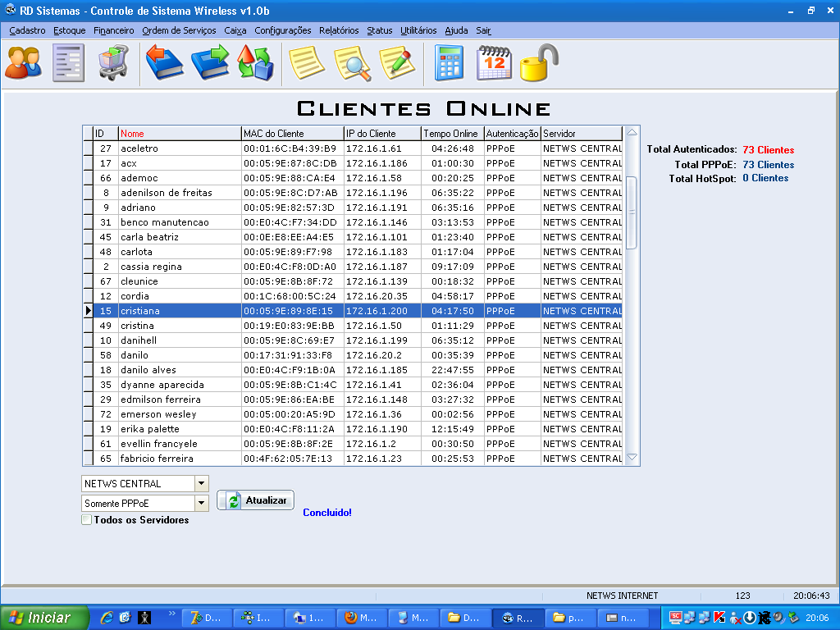
Task: Click the IP do Cliente column header
Action: 382,134
